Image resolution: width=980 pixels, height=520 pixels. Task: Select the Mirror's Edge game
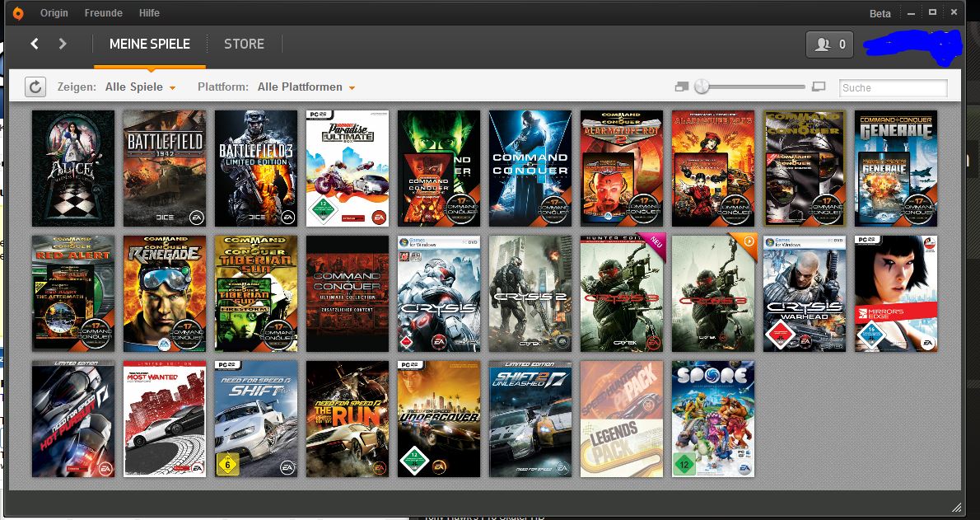pos(896,293)
